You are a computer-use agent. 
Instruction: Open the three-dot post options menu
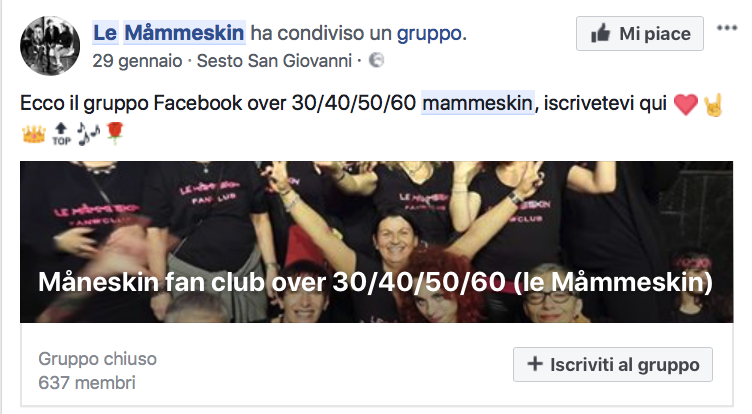pos(727,28)
